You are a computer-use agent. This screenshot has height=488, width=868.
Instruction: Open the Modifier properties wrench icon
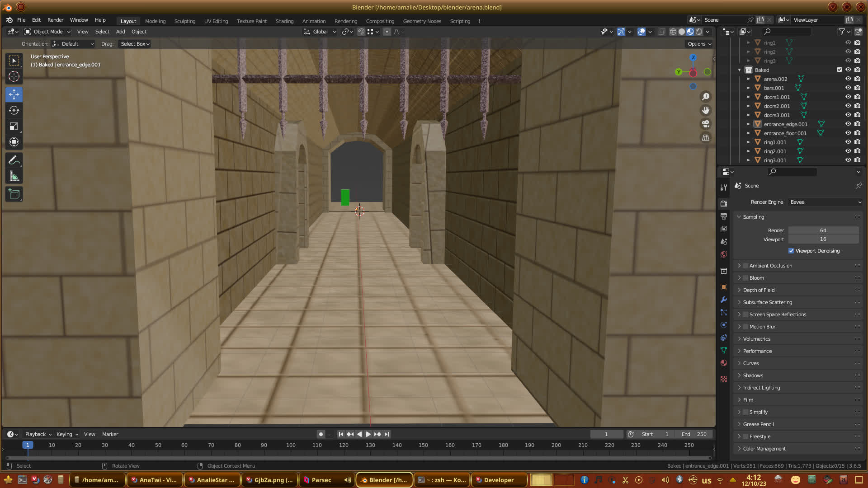click(724, 300)
